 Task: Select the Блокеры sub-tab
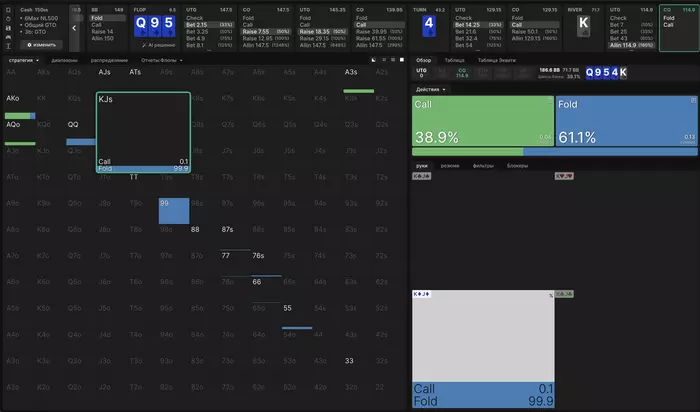(517, 166)
